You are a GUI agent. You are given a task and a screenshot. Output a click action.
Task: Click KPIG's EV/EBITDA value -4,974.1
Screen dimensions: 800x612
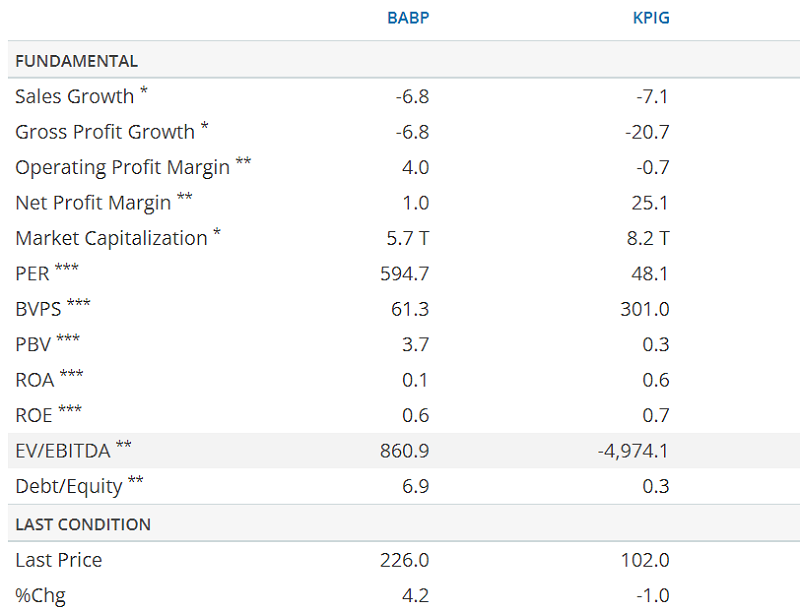click(x=633, y=451)
